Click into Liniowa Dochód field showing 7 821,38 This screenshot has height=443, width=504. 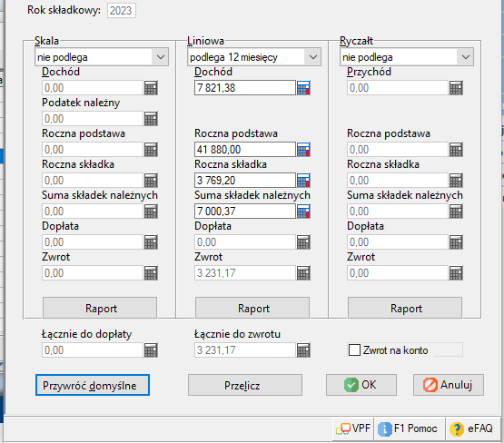tap(244, 88)
